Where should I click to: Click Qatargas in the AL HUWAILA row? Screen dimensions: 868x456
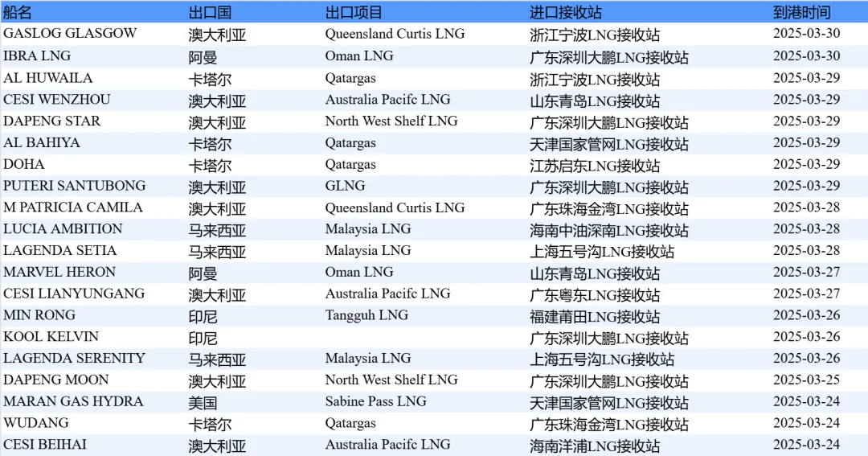click(350, 79)
